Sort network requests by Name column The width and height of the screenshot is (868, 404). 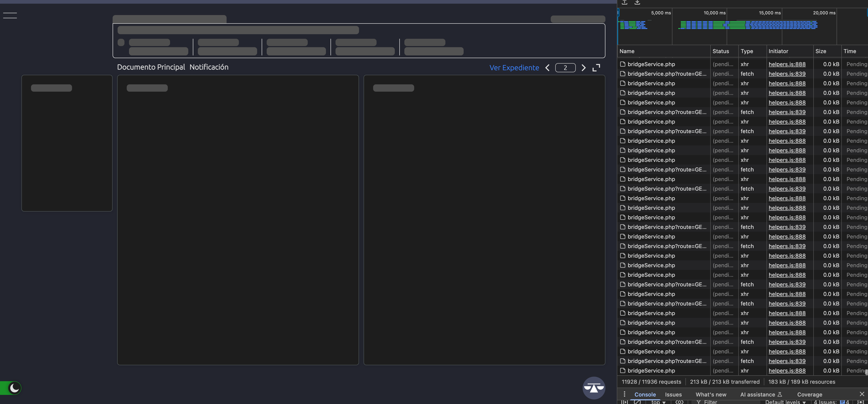point(627,51)
